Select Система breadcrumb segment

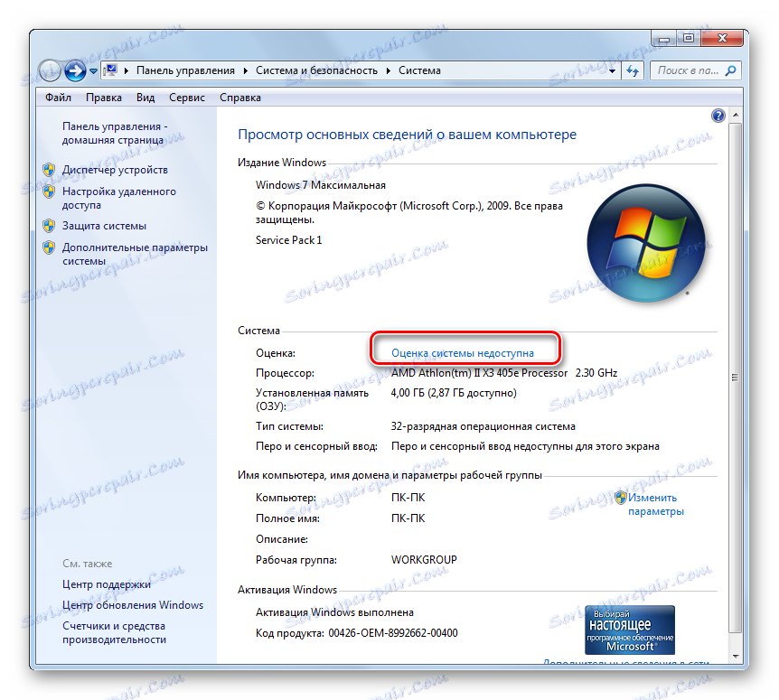pos(419,70)
